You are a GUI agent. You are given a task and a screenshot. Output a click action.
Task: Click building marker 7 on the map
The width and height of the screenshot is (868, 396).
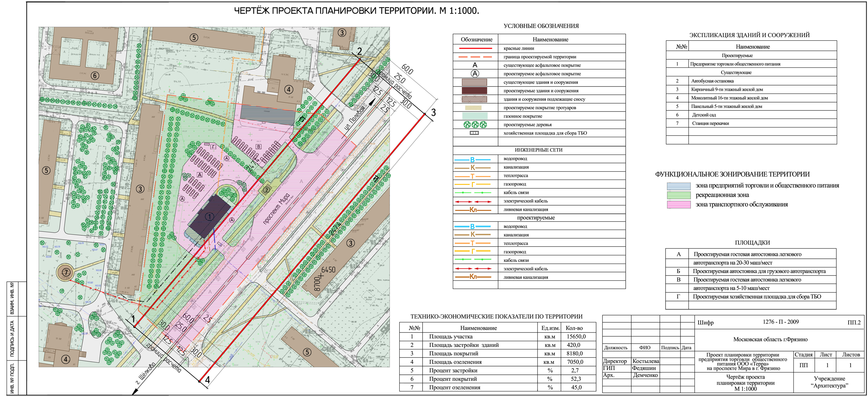66,272
